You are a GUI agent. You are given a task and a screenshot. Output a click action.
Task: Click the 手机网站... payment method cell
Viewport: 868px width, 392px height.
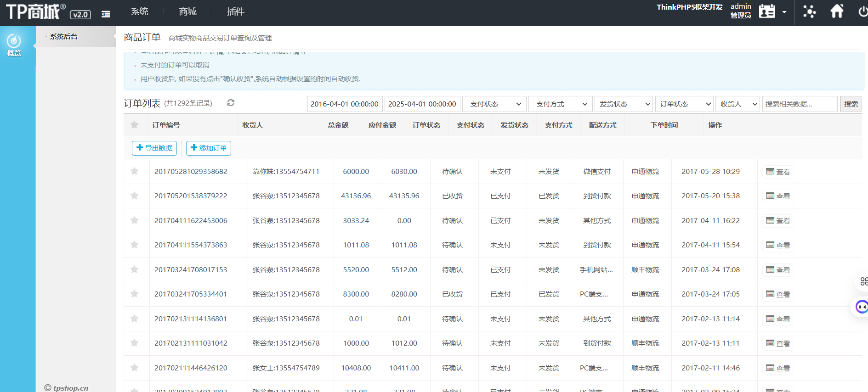click(x=596, y=270)
